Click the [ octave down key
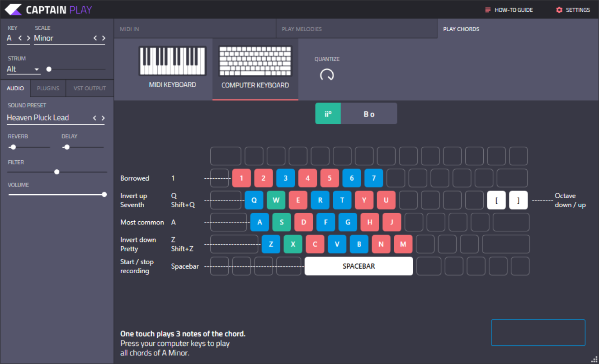599x364 pixels. tap(496, 200)
